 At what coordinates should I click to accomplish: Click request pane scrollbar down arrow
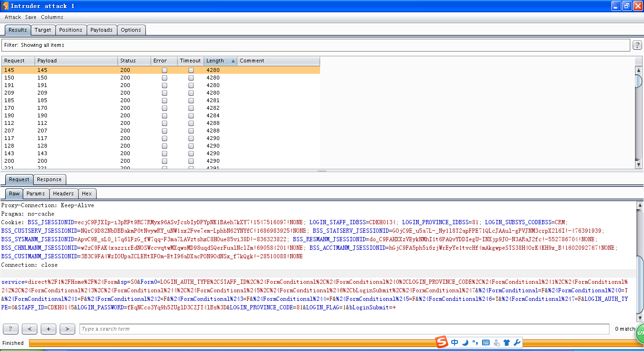(x=640, y=318)
